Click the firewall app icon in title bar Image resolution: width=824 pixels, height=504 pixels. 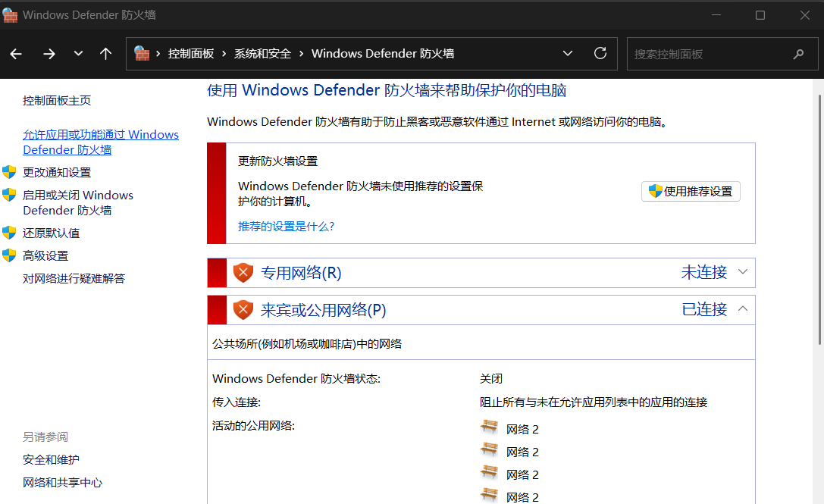10,14
